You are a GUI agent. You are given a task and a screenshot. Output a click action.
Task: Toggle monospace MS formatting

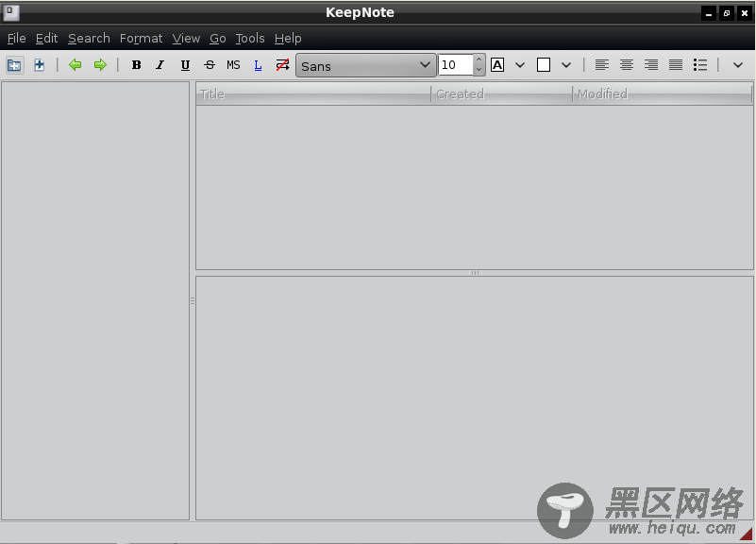coord(233,64)
